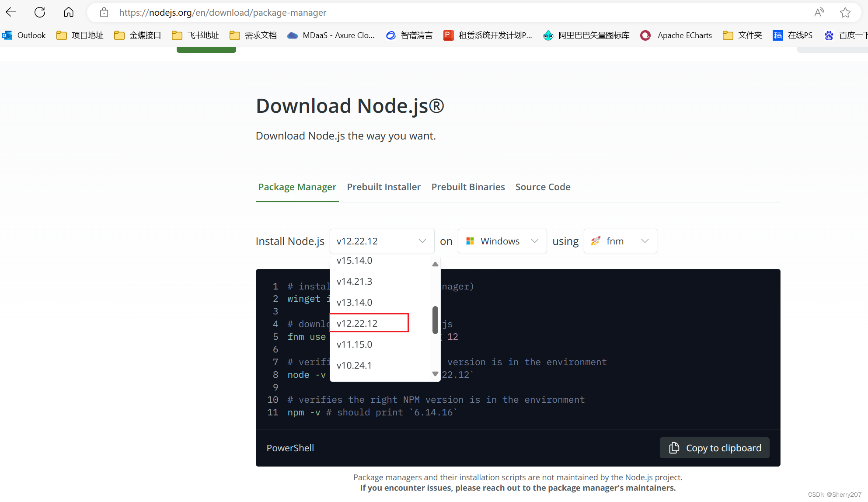868x502 pixels.
Task: Add page to favorites with star icon
Action: coord(845,12)
